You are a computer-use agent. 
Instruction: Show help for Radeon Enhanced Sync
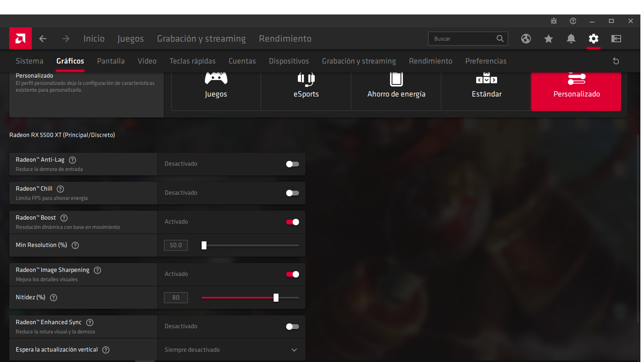click(x=90, y=323)
